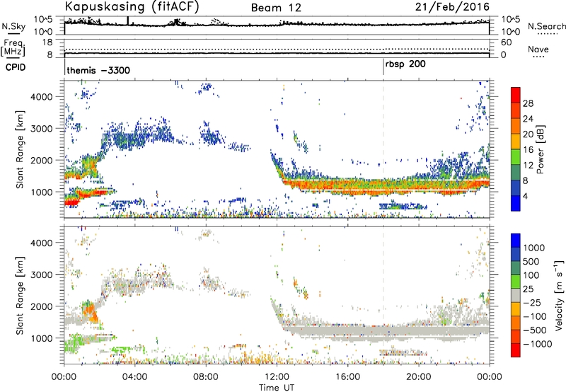Viewport: 566px width, 392px height.
Task: Click the 'Velocity [m s-1]' colorbar title
Action: (559, 295)
